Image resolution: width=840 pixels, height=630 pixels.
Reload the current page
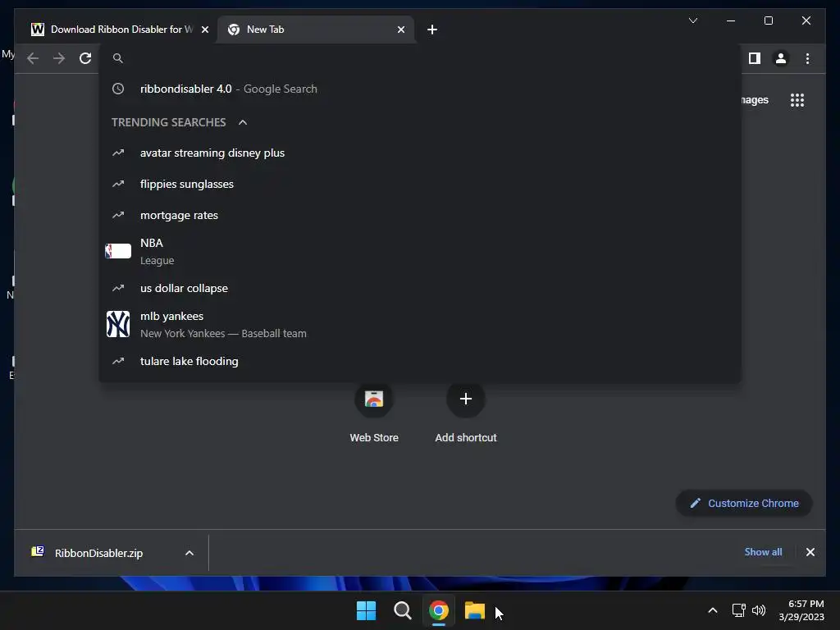85,58
